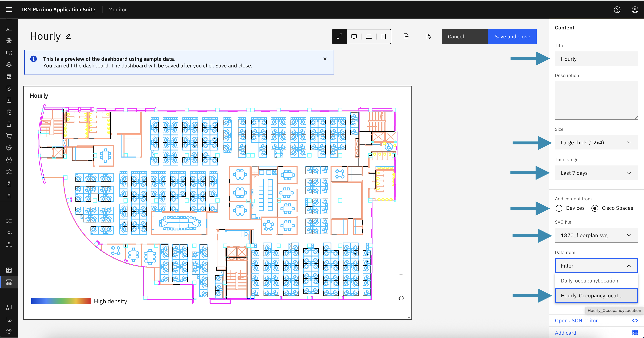This screenshot has width=644, height=338.
Task: Click the sliders sidebar icon
Action: point(9,172)
